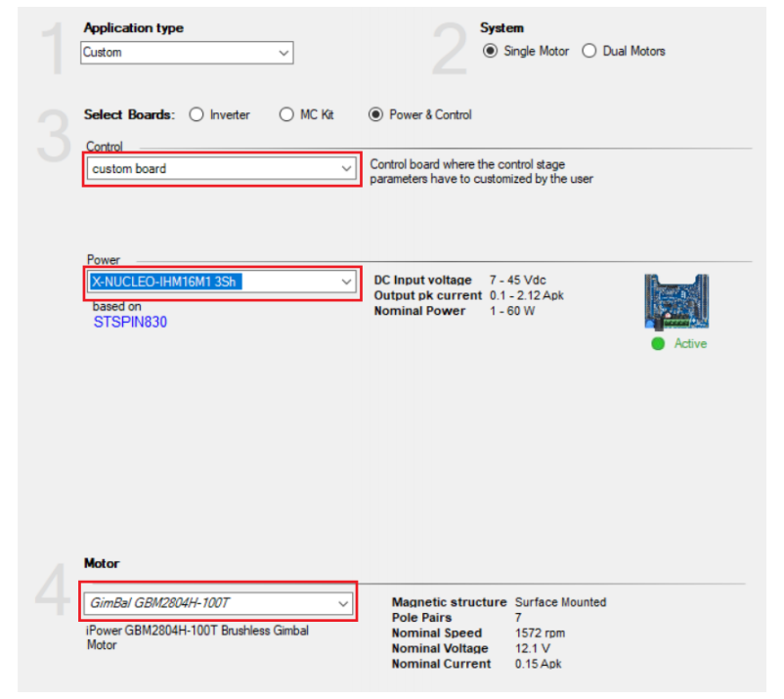Open the Control board dropdown
The width and height of the screenshot is (784, 699).
[348, 168]
